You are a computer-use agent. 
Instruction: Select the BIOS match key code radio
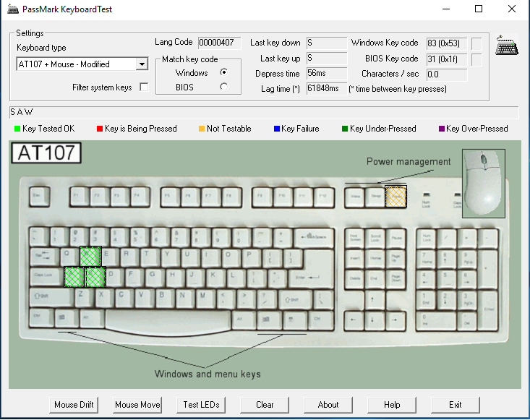click(x=223, y=87)
